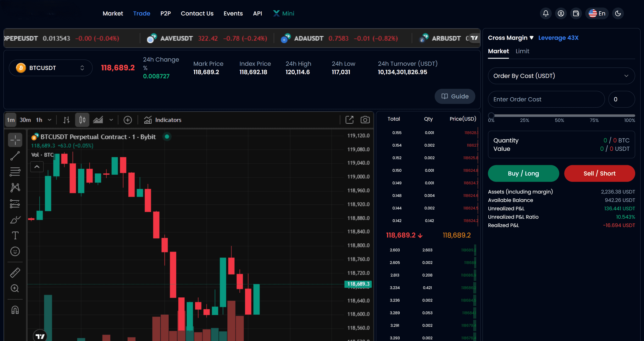Open the Events menu item
The width and height of the screenshot is (644, 341).
[x=233, y=14]
